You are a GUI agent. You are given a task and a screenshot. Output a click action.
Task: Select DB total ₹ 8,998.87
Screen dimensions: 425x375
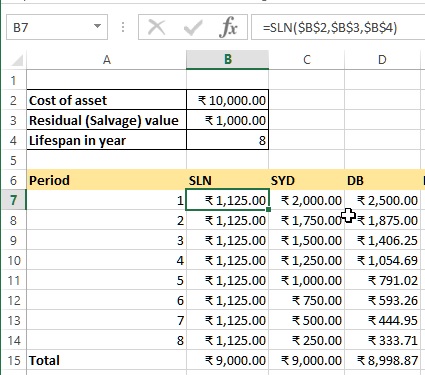coord(382,360)
